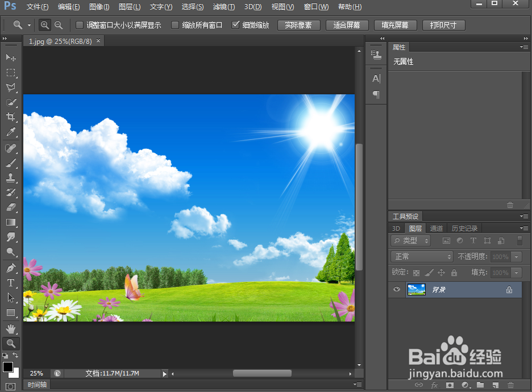Open the 图像 menu

[99, 7]
